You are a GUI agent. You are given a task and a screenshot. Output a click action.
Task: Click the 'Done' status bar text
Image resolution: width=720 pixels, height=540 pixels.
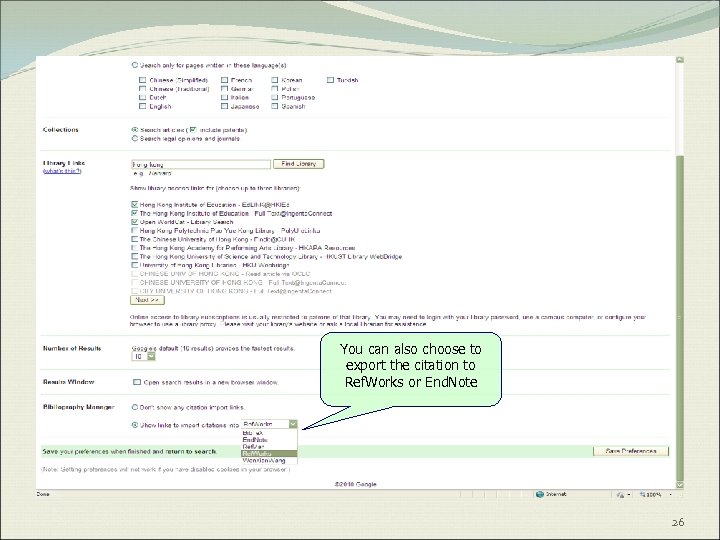point(43,494)
